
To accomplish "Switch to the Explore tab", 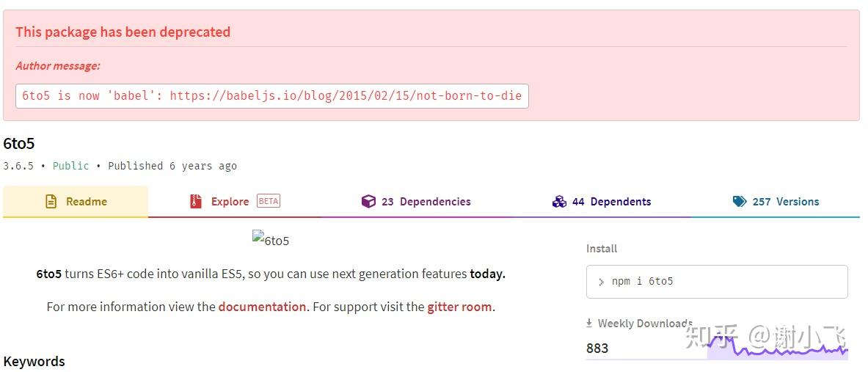I will pos(230,202).
